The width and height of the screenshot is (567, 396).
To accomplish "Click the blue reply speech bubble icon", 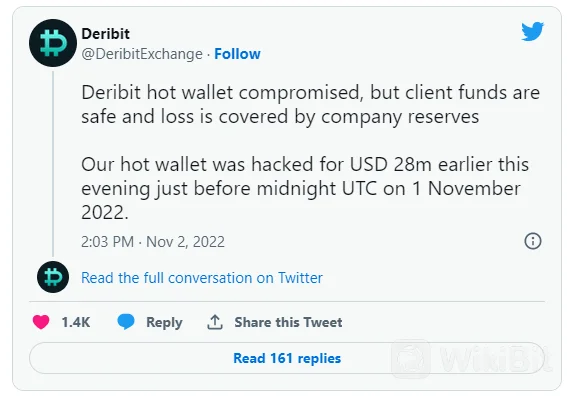I will 126,322.
